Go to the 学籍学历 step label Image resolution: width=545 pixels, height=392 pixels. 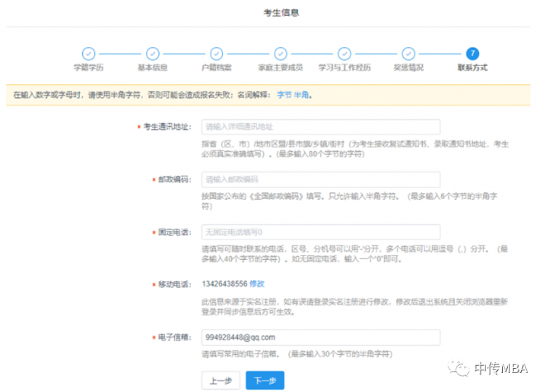click(89, 68)
